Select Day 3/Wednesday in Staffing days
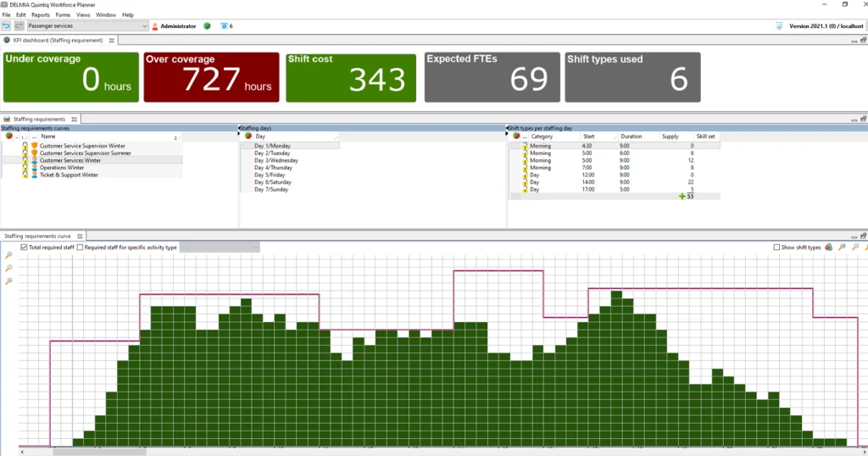This screenshot has height=456, width=868. [276, 160]
